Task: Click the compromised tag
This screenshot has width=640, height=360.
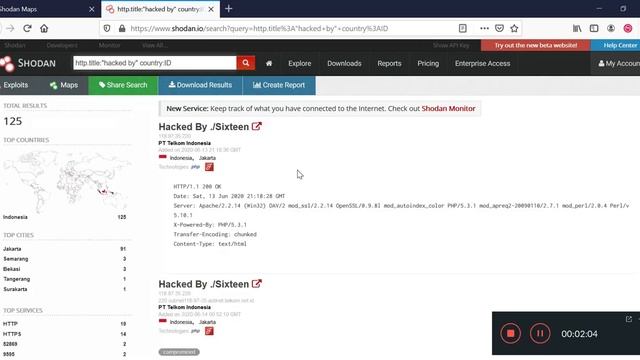Action: 179,352
